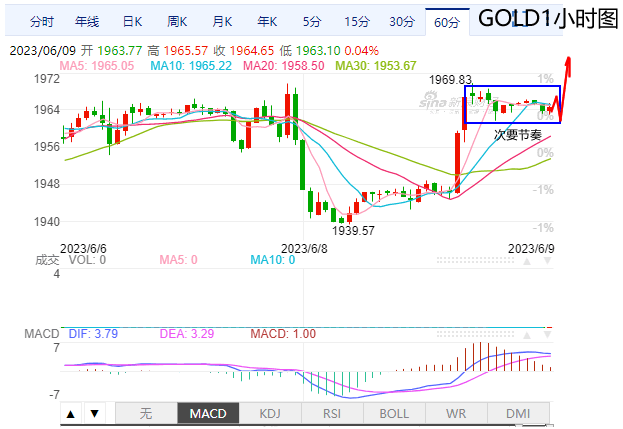Click the MACD: 1.00 reading
The image size is (623, 429).
tap(283, 334)
